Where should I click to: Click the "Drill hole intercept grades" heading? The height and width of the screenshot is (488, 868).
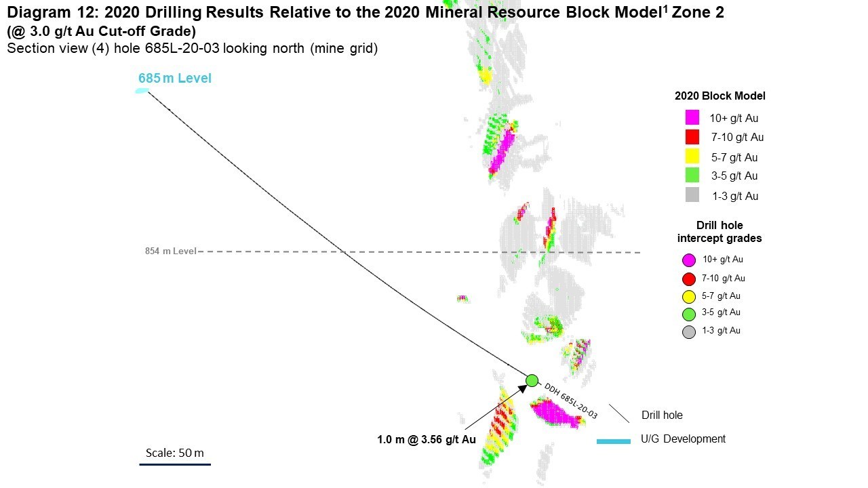pyautogui.click(x=719, y=232)
